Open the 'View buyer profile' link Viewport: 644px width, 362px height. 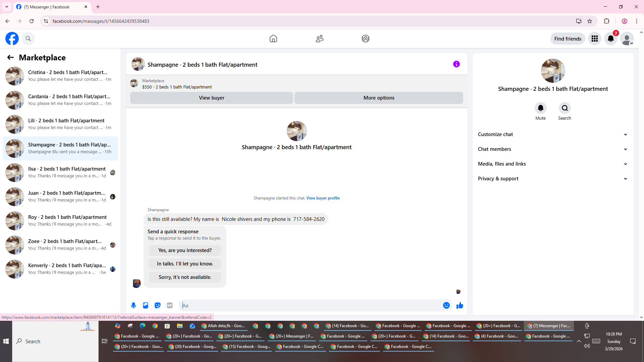(323, 198)
